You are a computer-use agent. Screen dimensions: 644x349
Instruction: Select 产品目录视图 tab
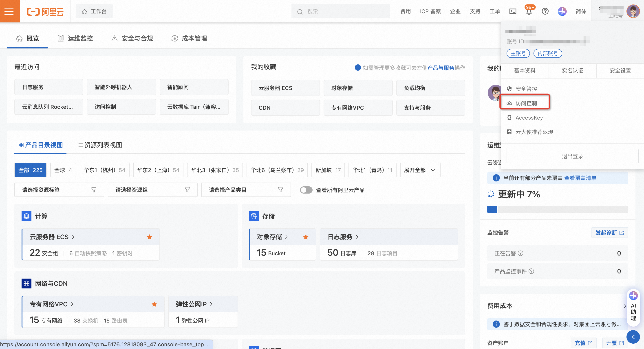[x=40, y=145]
